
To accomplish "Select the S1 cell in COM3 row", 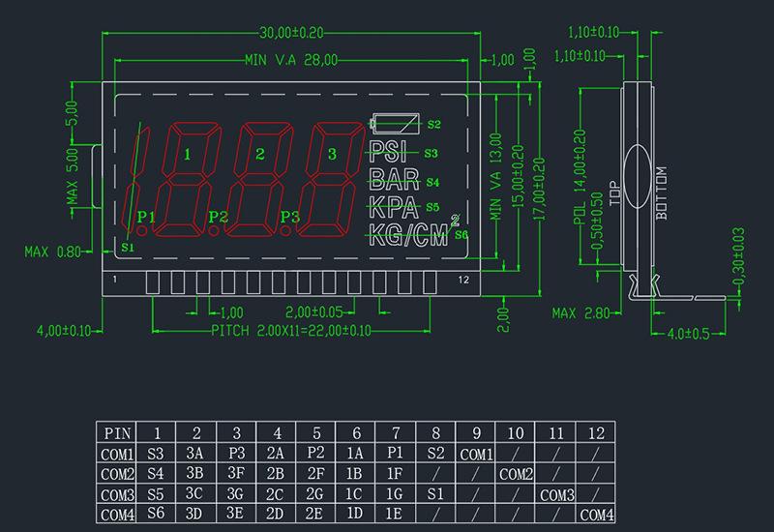I will point(435,494).
